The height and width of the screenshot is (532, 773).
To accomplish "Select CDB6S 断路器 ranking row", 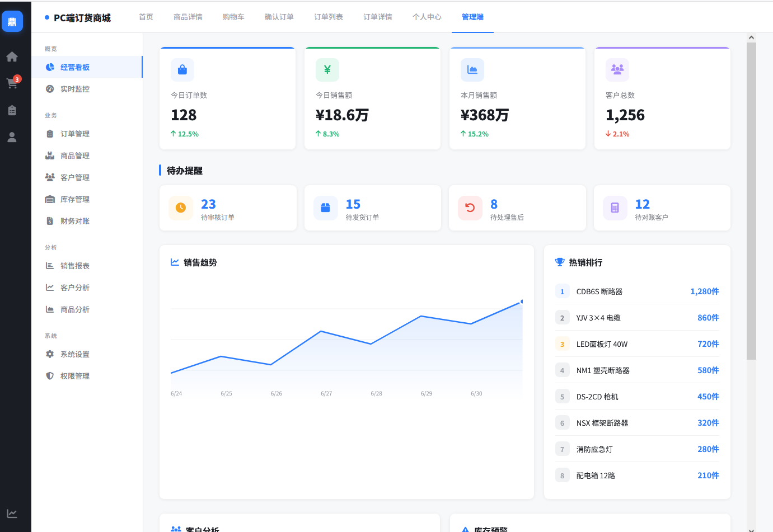I will [x=637, y=291].
